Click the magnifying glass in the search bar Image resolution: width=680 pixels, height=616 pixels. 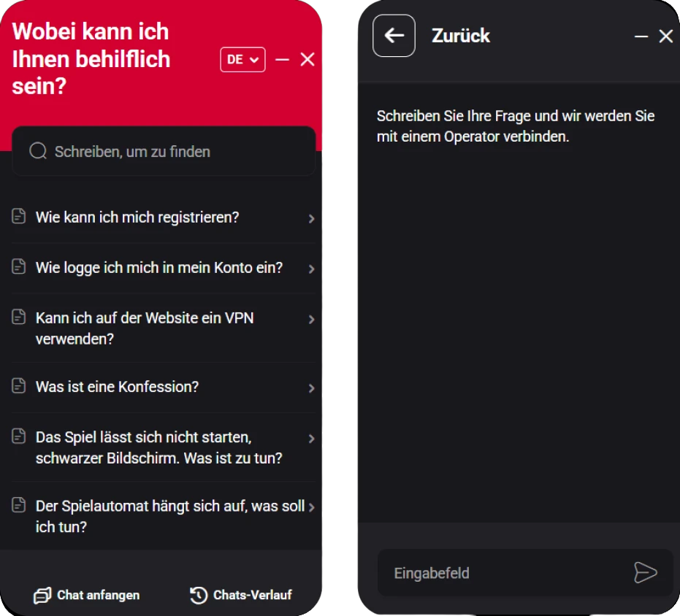(37, 150)
